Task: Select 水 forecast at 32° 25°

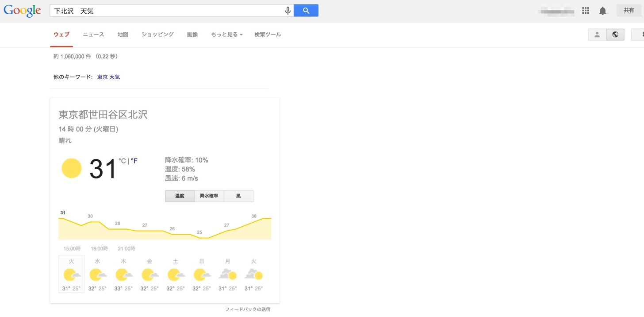Action: 97,274
